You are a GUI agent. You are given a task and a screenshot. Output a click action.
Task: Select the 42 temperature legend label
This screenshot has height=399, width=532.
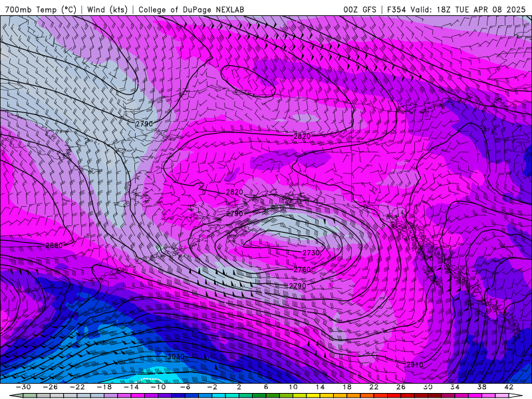click(x=509, y=387)
